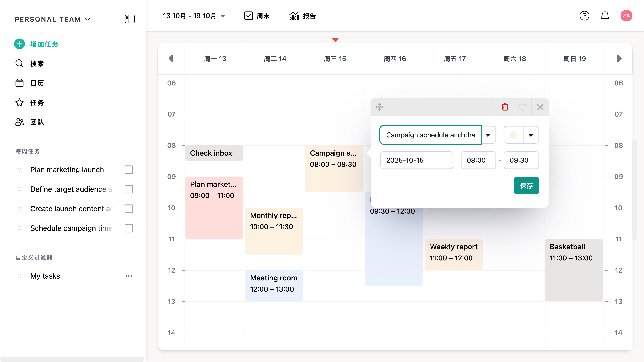This screenshot has width=644, height=362.
Task: Open the 报告 reports chart icon
Action: tap(294, 16)
